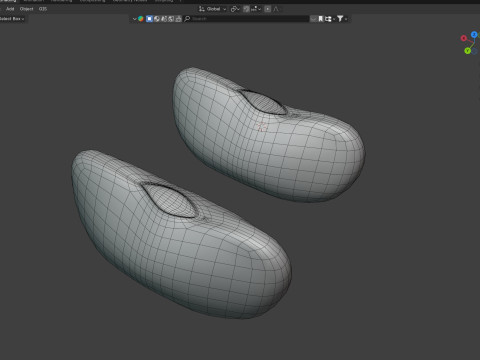
Task: Click the colorful asset catalog icon
Action: (141, 19)
